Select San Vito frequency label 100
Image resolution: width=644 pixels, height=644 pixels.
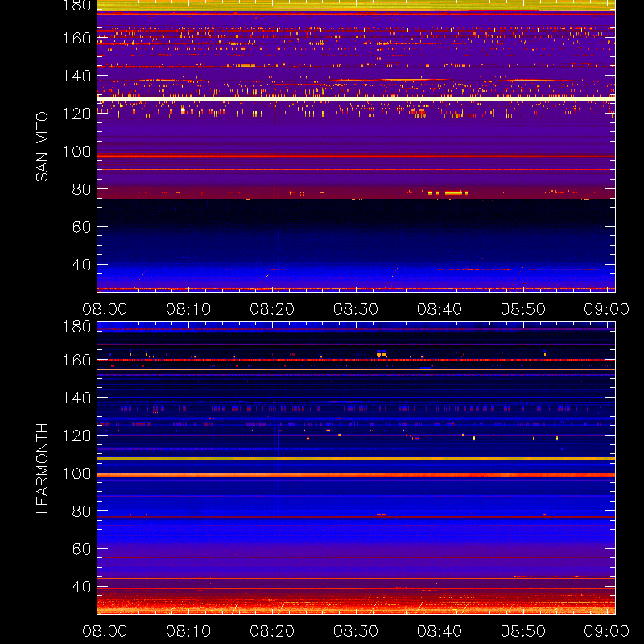[76, 151]
